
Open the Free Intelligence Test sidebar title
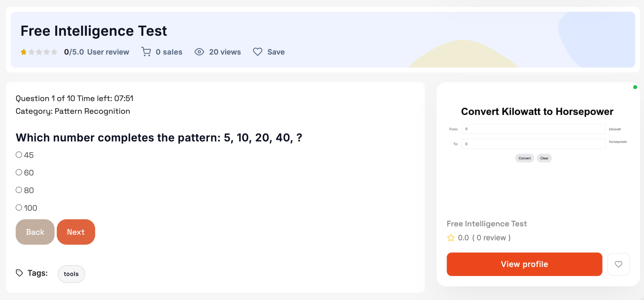click(487, 223)
